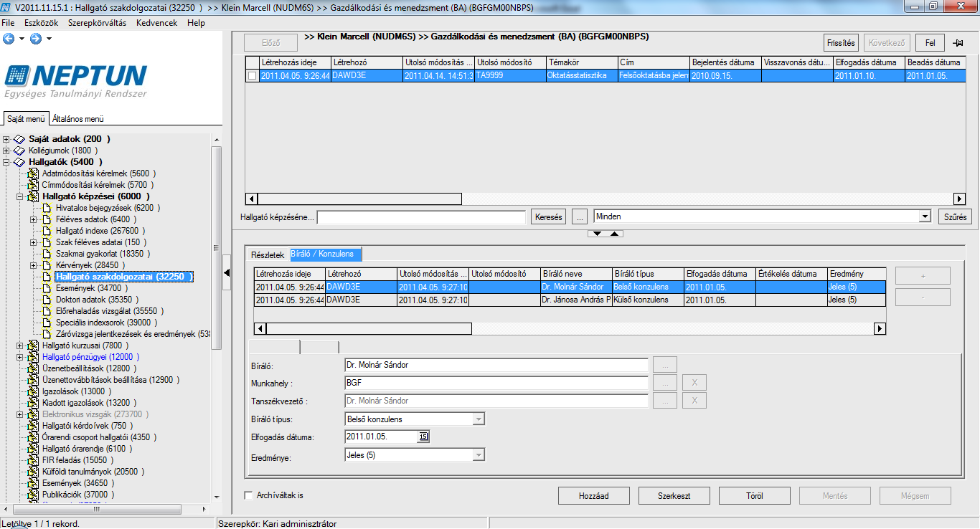
Task: Switch to the Részletek tab
Action: [268, 255]
